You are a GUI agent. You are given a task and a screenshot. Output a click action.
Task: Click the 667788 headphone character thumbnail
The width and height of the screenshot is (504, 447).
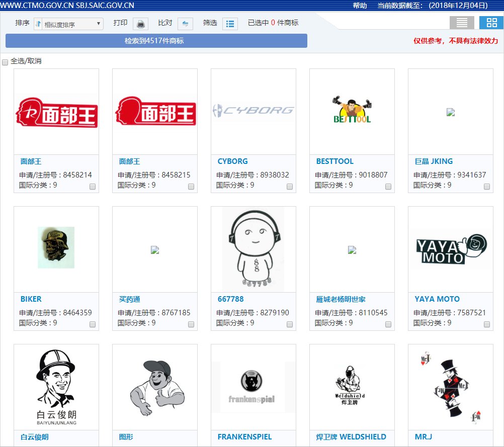coord(253,248)
